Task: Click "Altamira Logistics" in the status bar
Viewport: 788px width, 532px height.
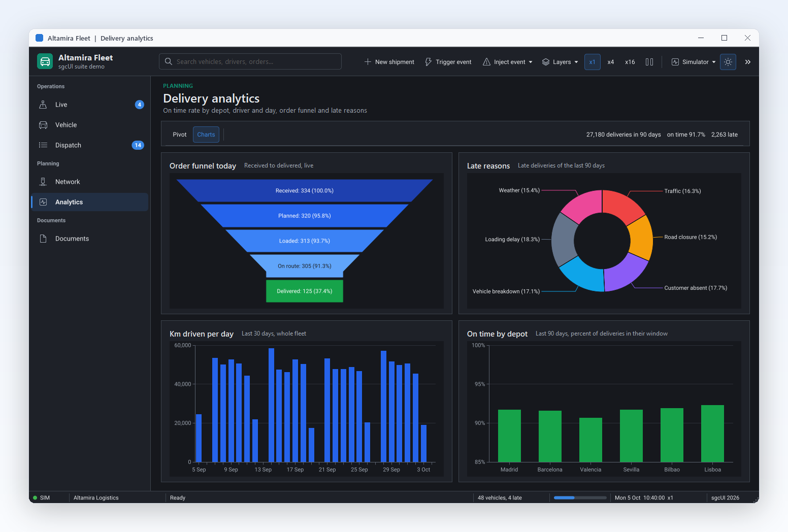Action: (96, 498)
